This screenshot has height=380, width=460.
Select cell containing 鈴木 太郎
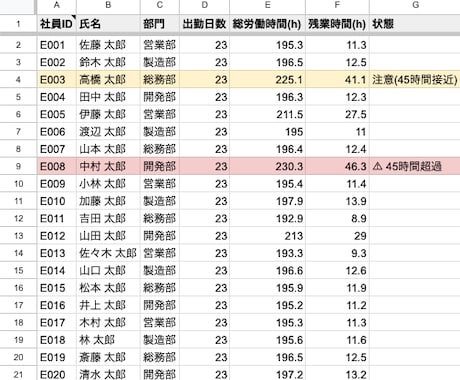pyautogui.click(x=108, y=62)
